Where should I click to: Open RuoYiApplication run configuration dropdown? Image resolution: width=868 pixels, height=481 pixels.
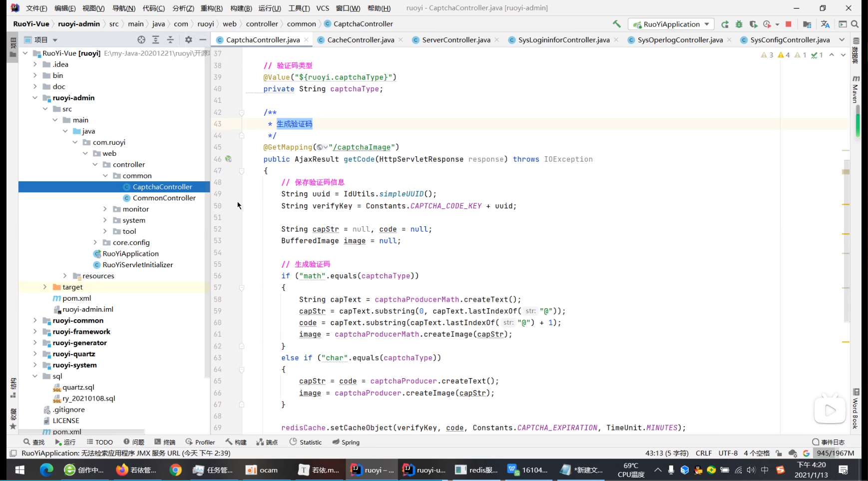[x=671, y=24]
